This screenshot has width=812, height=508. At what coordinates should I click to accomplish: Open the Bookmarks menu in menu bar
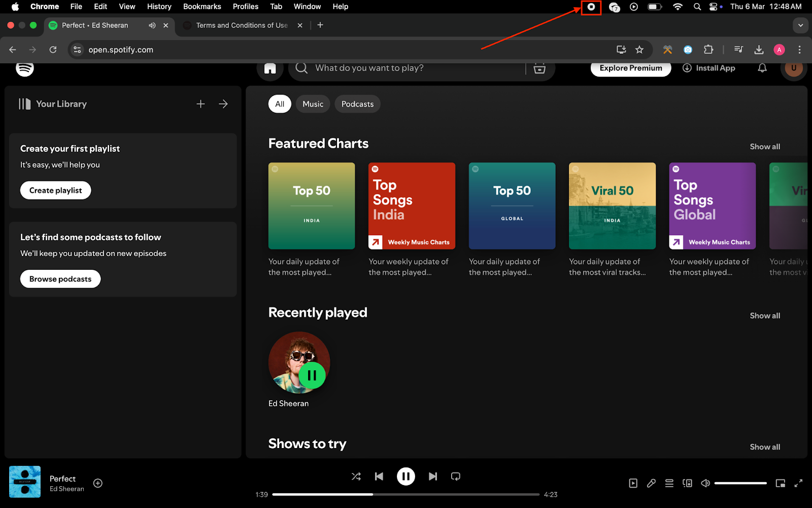click(x=202, y=7)
